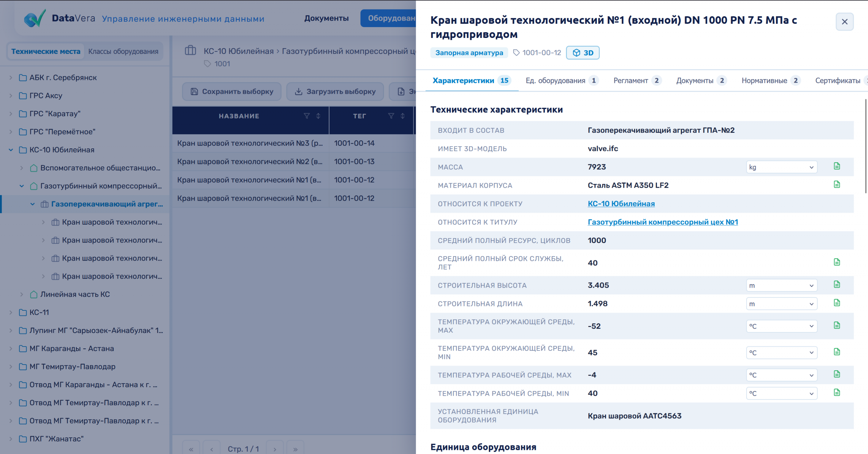
Task: Click the sort icon in the Тег column
Action: point(402,116)
